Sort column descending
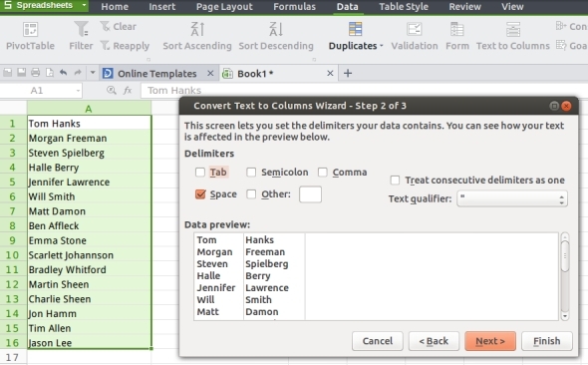Image resolution: width=588 pixels, height=365 pixels. pyautogui.click(x=276, y=36)
